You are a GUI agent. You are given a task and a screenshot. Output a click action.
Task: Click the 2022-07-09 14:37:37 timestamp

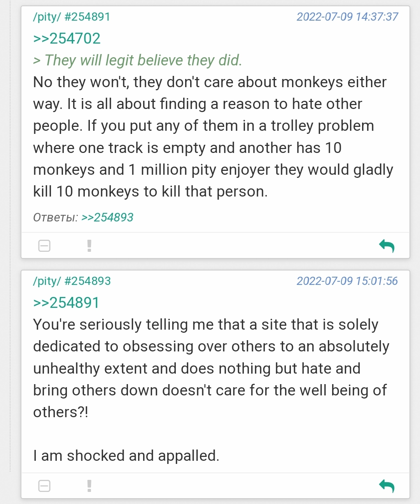347,17
